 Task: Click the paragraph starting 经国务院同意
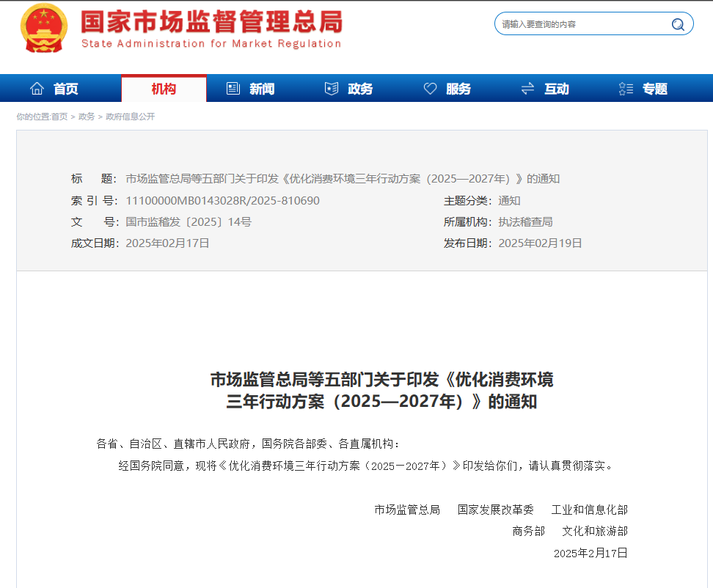pos(366,466)
